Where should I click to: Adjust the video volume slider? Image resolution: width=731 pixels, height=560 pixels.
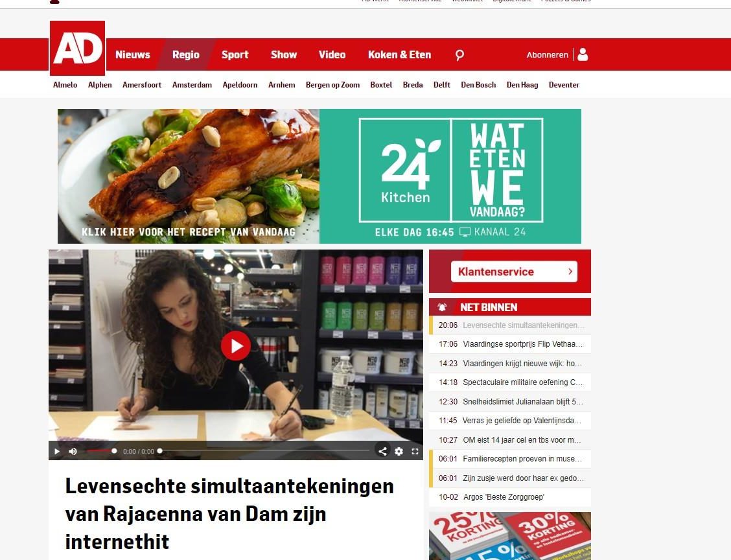(x=101, y=451)
